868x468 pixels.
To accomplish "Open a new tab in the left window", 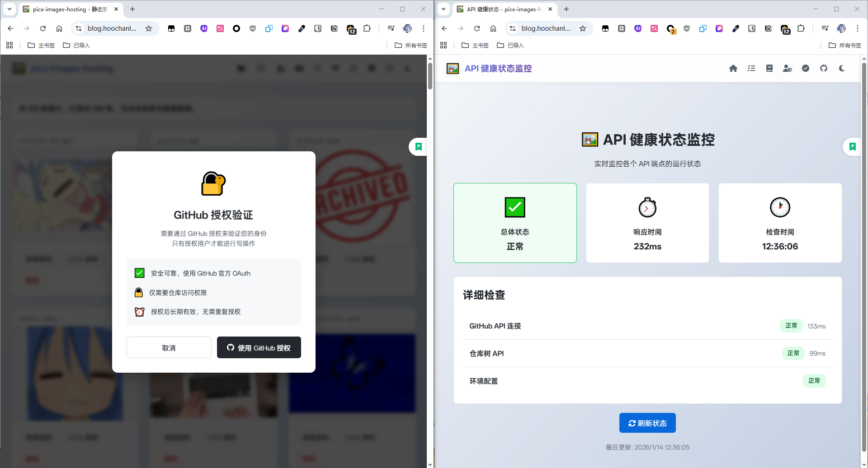I will pyautogui.click(x=132, y=9).
